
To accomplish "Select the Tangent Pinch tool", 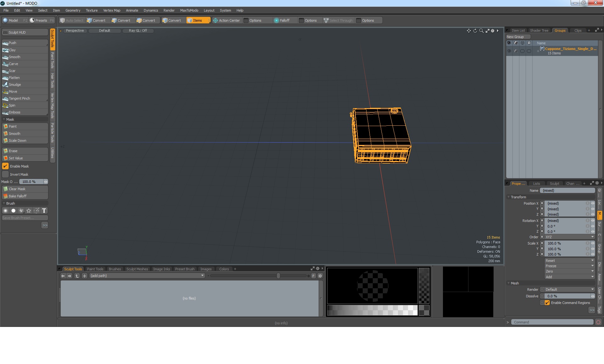I will point(25,98).
